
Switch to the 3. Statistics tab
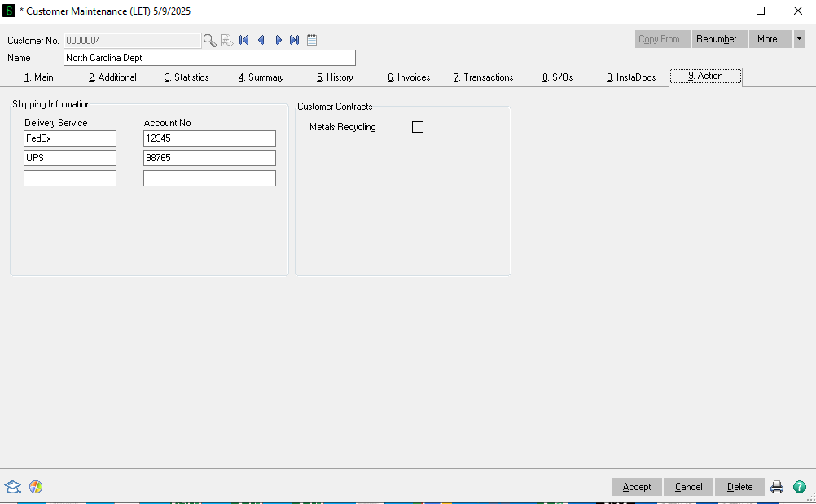pos(186,77)
